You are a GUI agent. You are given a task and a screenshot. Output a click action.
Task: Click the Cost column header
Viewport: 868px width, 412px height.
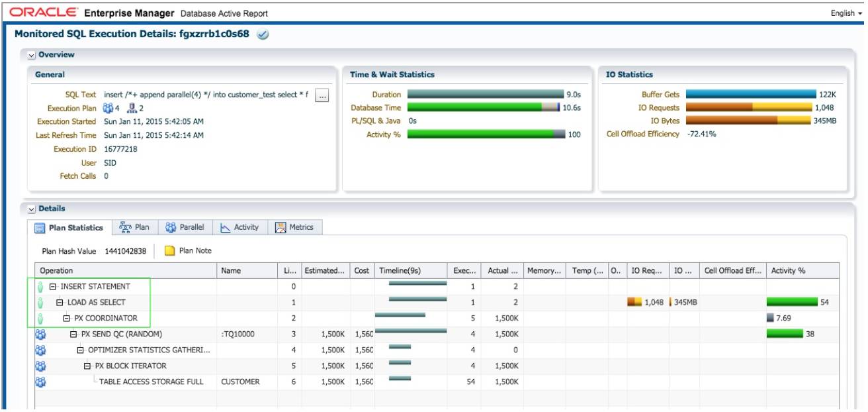[363, 271]
